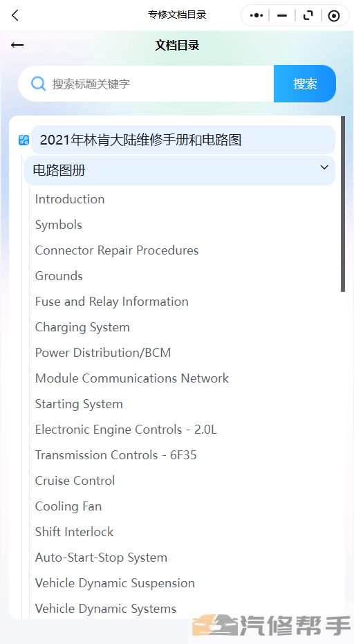Open Transmission Controls - 6F35

[115, 455]
